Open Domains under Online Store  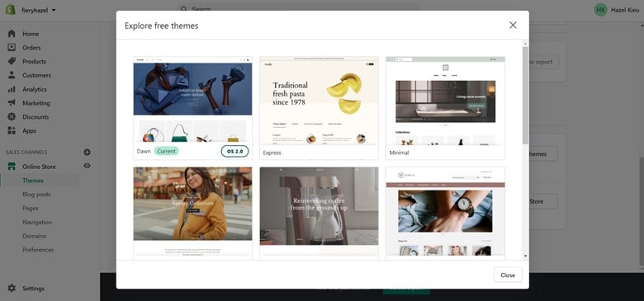(34, 236)
